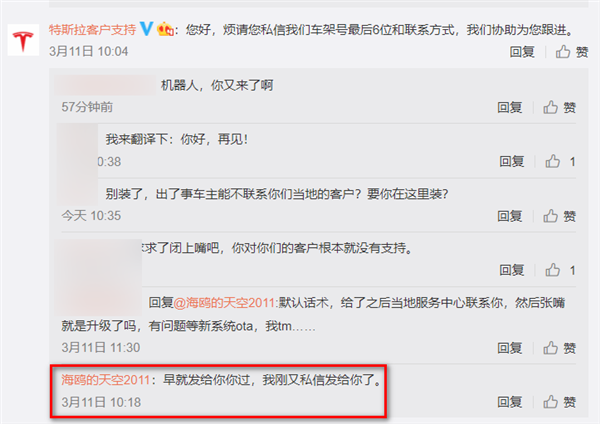Click the crown member badge icon
This screenshot has width=600, height=424.
point(165,29)
